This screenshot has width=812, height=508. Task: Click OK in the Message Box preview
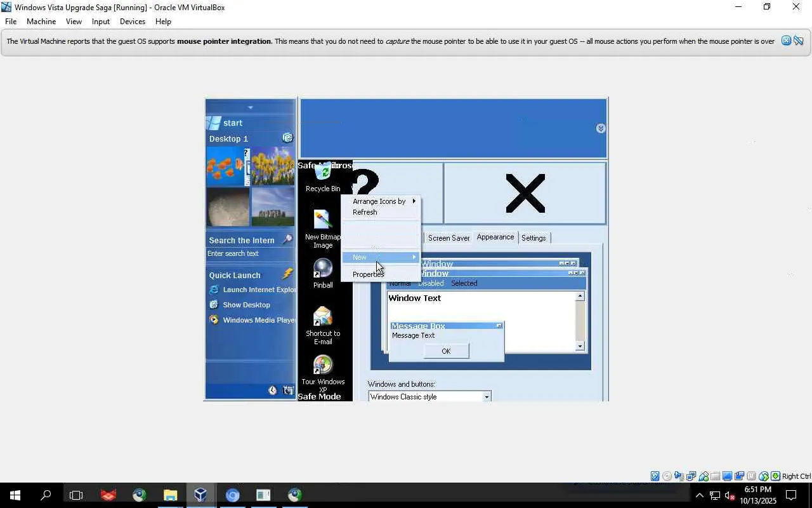446,351
